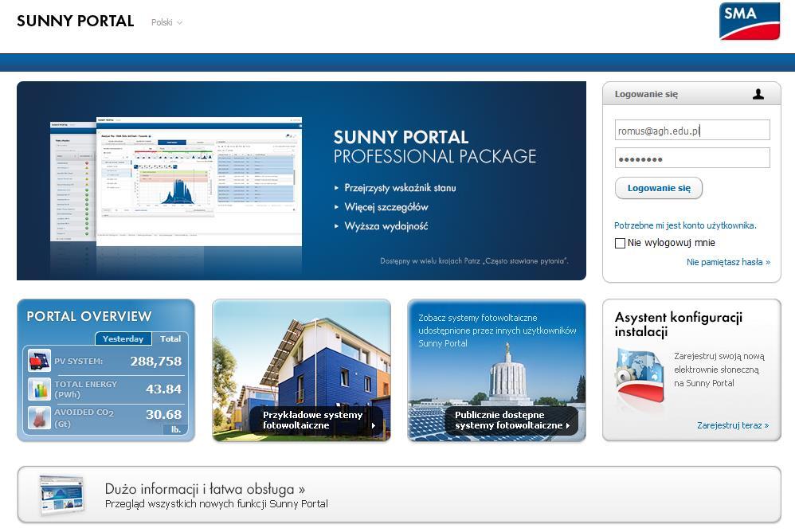Screen dimensions: 795x532
Task: Click 'Asystent konfiguracji instalacji' heading
Action: pyautogui.click(x=679, y=324)
